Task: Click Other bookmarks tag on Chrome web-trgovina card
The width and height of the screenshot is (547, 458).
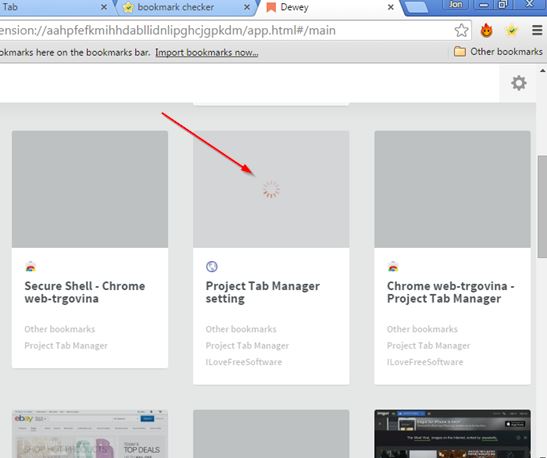Action: [x=422, y=329]
